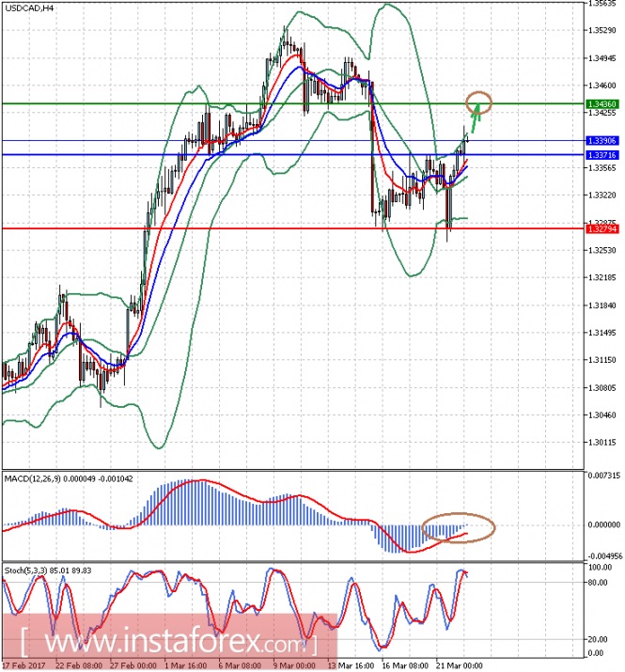This screenshot has height=672, width=625.
Task: Click the 20.00 stochastic level label
Action: pos(598,639)
